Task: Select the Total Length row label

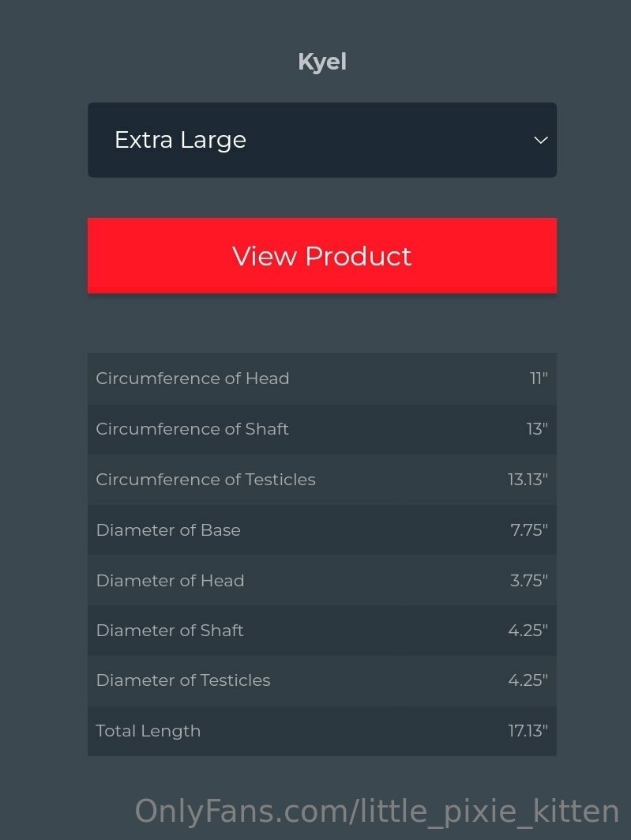Action: click(x=148, y=731)
